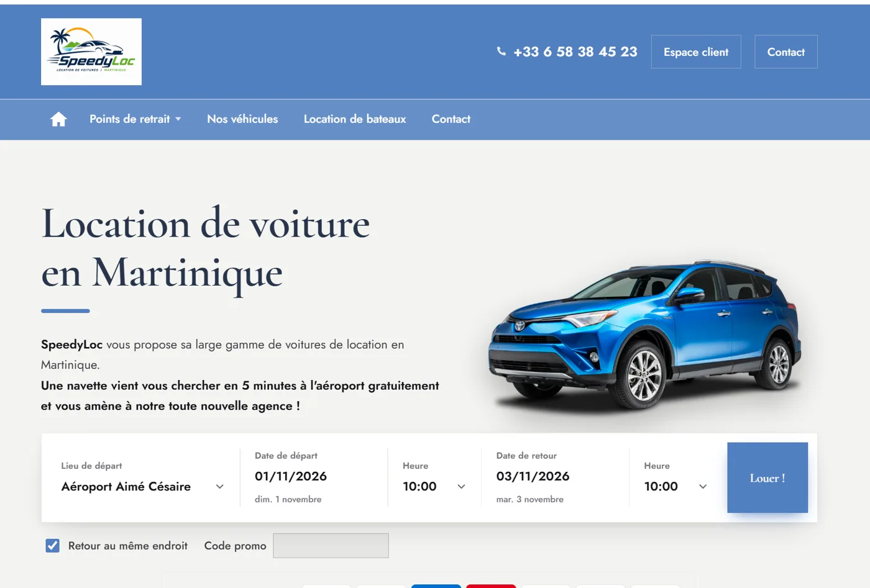Expand the Points de retrait menu
870x588 pixels.
[x=135, y=119]
